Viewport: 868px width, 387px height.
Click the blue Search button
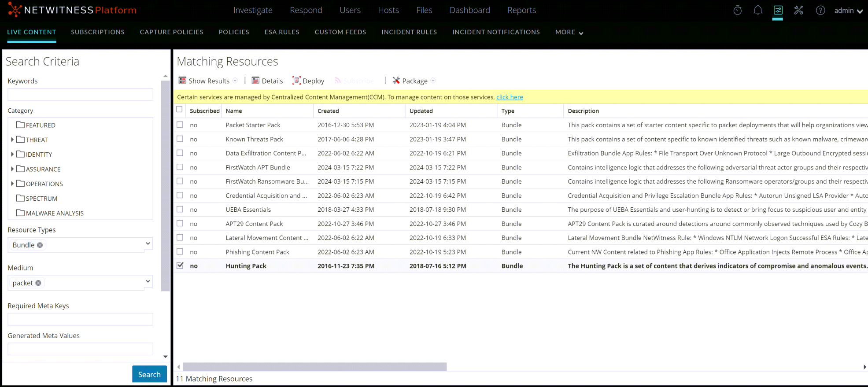coord(149,374)
